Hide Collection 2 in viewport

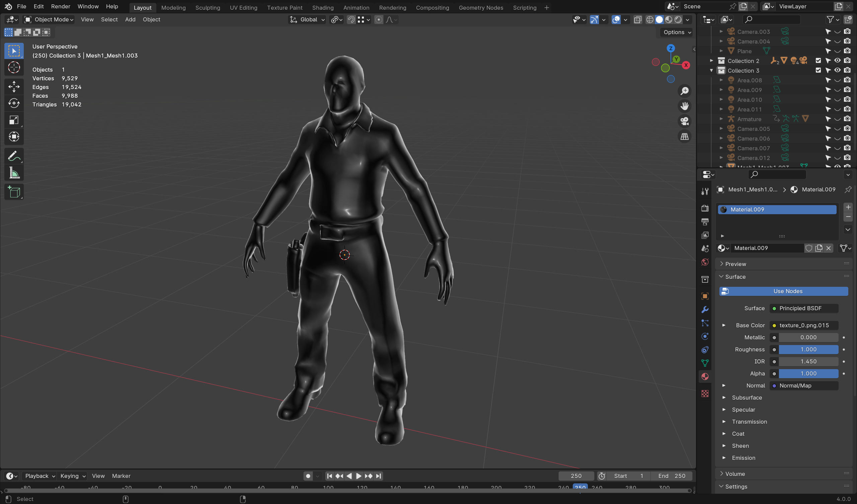(x=837, y=61)
